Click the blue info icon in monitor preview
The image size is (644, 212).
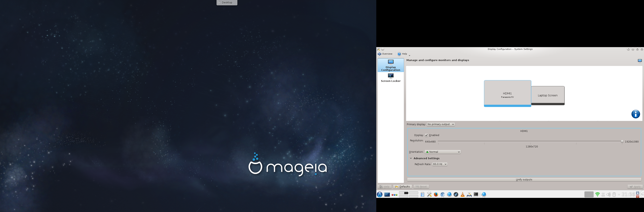(x=636, y=114)
